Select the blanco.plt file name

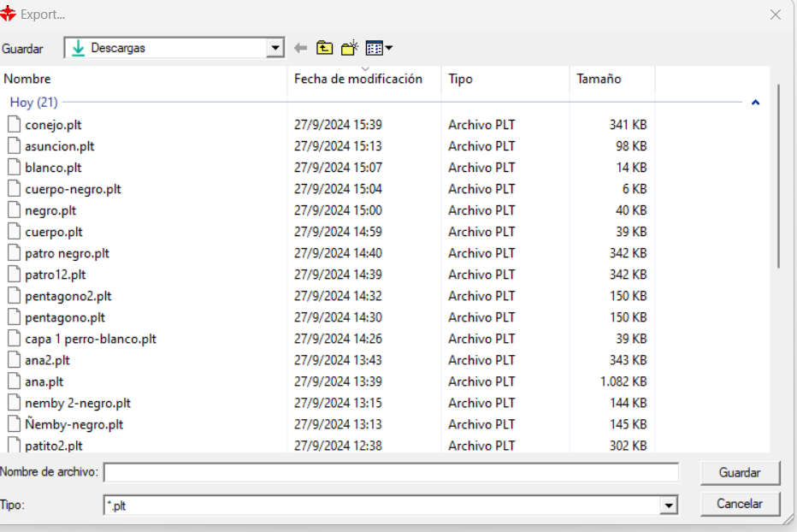pyautogui.click(x=53, y=168)
